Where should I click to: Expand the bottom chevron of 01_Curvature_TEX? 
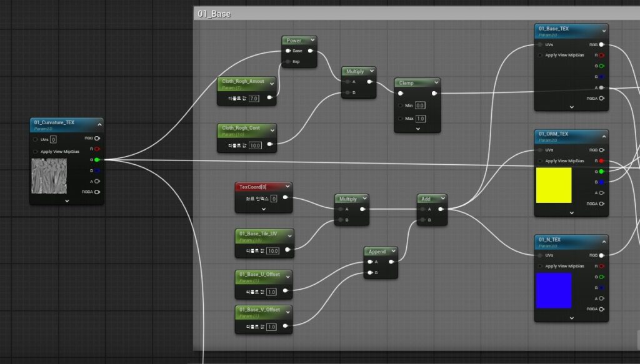(67, 200)
